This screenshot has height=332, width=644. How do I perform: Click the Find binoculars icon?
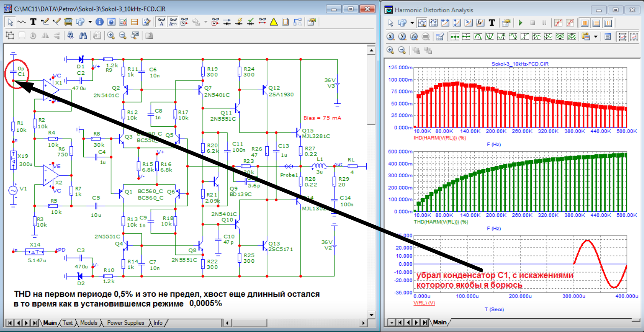click(x=71, y=35)
